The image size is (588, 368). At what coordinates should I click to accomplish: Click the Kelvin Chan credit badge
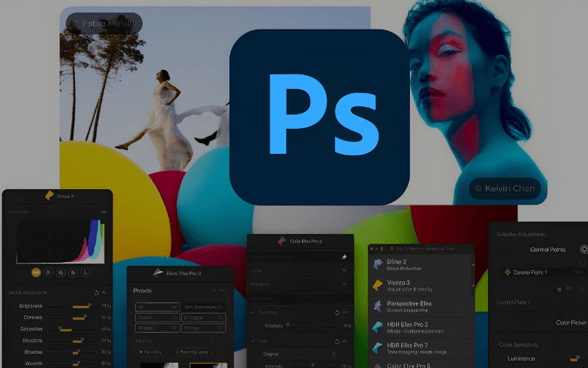point(505,188)
